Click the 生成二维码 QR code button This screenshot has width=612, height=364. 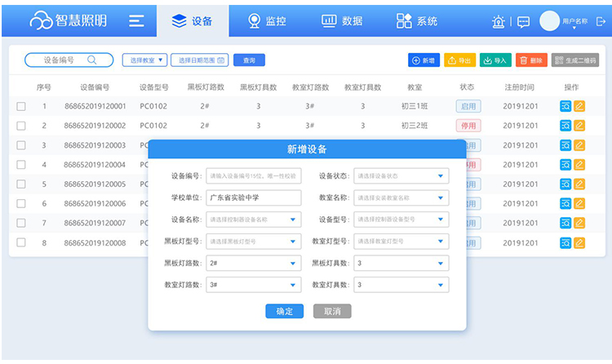point(574,60)
